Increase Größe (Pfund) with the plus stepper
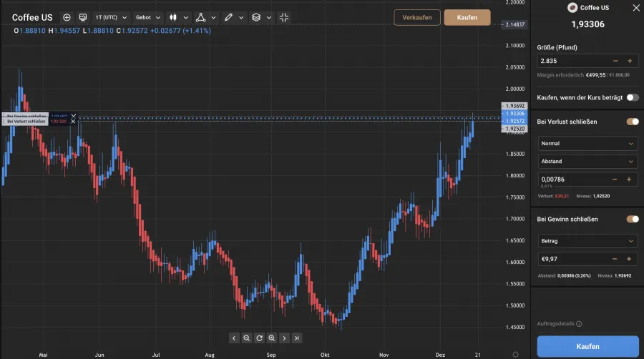 [x=629, y=61]
